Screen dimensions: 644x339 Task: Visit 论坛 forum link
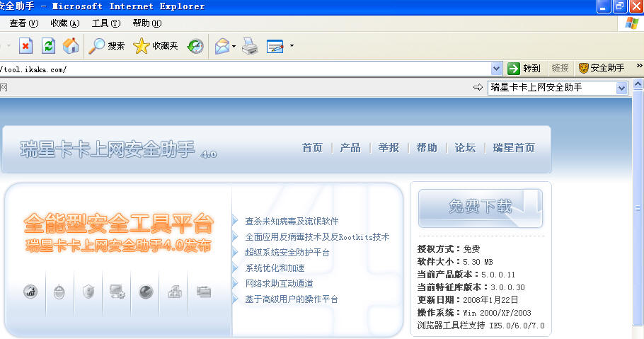coord(465,147)
